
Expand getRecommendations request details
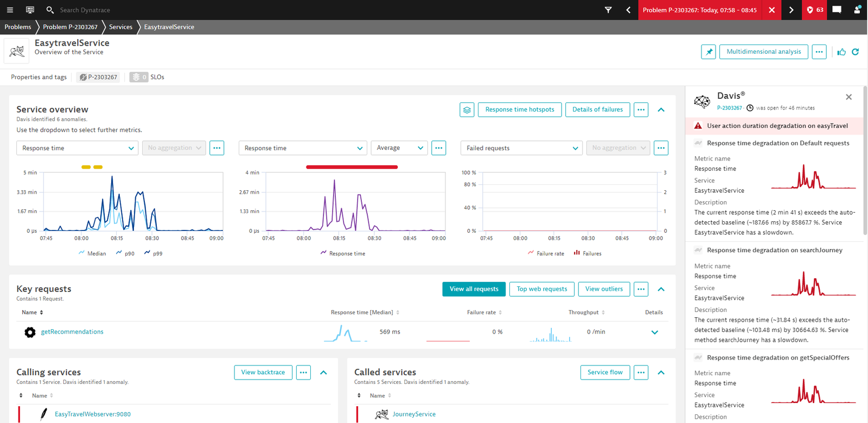(654, 332)
